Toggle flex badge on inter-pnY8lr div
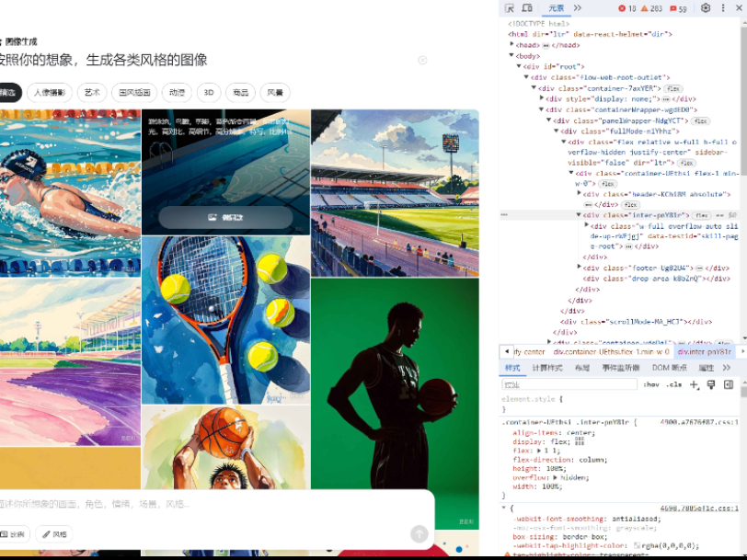 tap(701, 216)
